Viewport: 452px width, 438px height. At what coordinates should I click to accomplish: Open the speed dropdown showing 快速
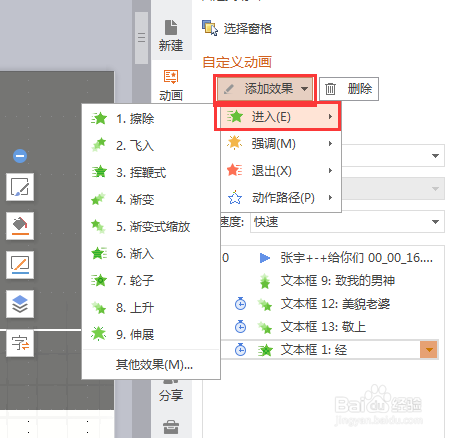click(x=347, y=222)
